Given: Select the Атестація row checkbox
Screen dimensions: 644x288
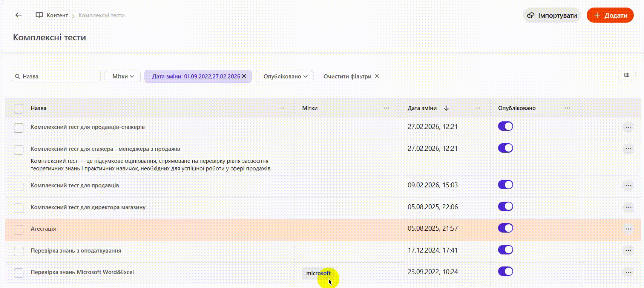Looking at the screenshot, I should (x=18, y=229).
